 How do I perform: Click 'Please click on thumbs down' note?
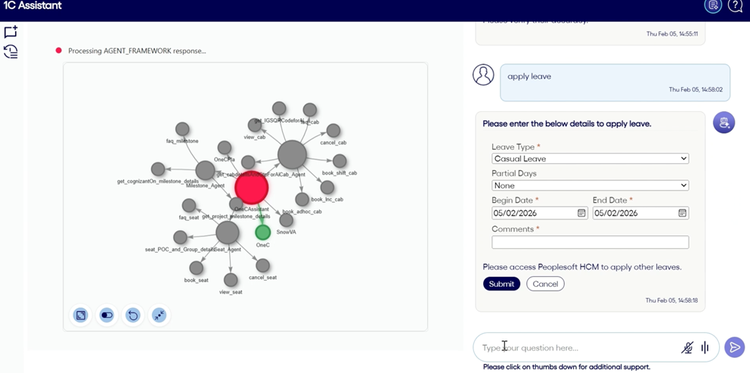pos(566,367)
